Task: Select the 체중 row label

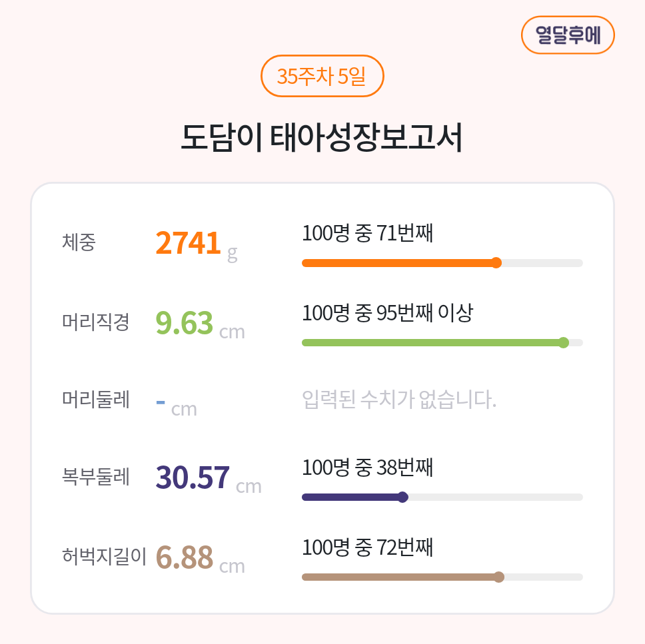Action: (79, 242)
